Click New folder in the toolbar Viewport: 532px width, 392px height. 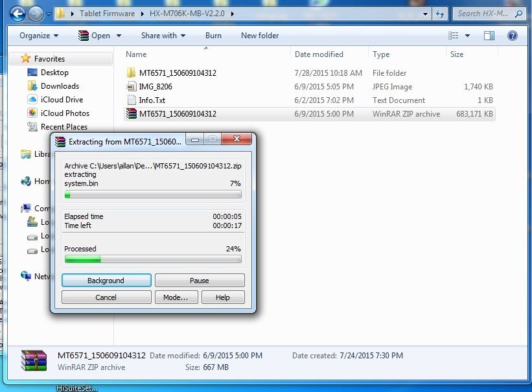(x=260, y=36)
